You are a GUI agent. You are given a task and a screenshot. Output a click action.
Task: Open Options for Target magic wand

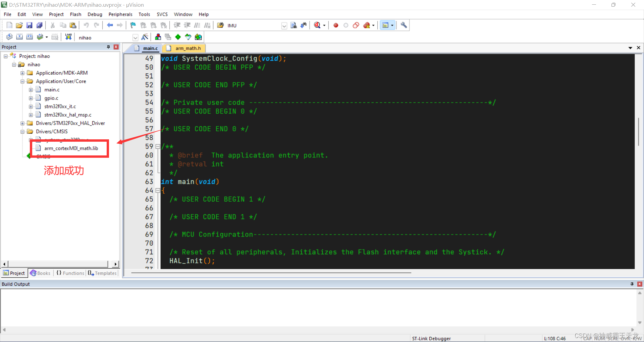coord(145,37)
